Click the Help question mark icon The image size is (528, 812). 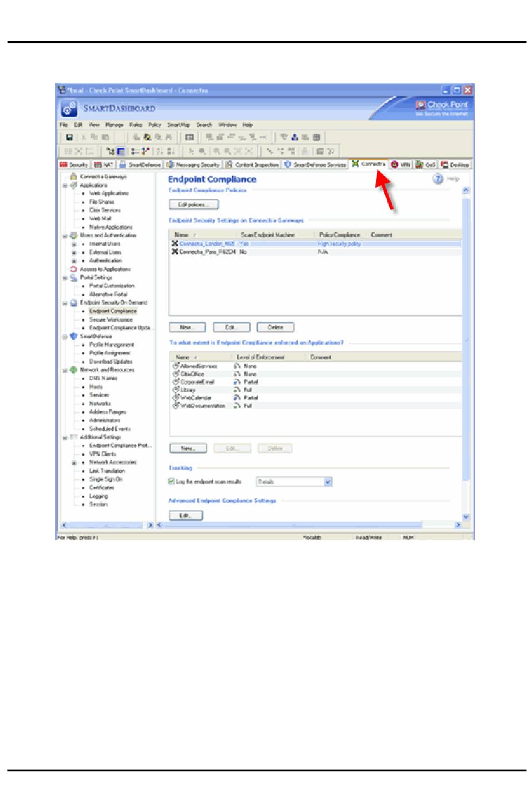438,179
